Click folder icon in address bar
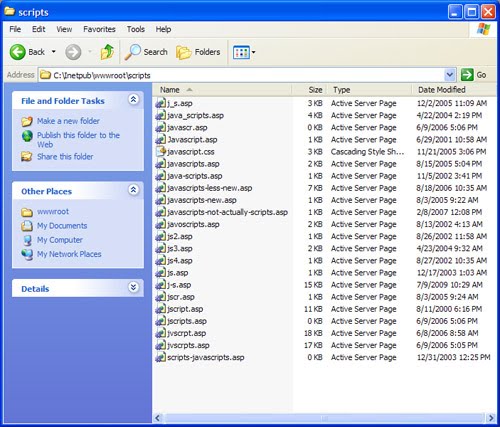Viewport: 500px width, 427px height. pos(45,75)
